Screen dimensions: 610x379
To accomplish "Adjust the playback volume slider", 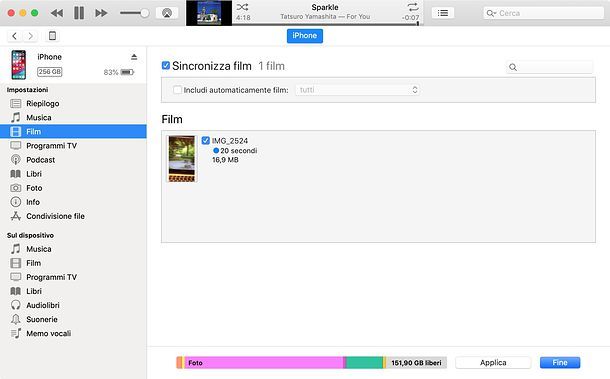I will click(134, 13).
